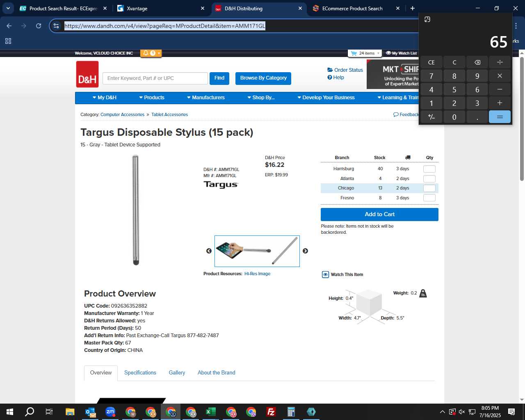Open Excel from the taskbar

point(211,412)
